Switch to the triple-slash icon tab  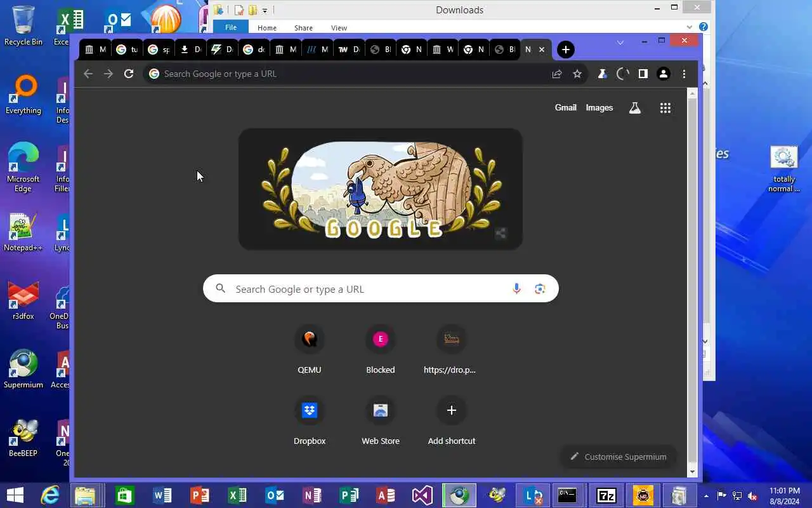click(x=317, y=50)
